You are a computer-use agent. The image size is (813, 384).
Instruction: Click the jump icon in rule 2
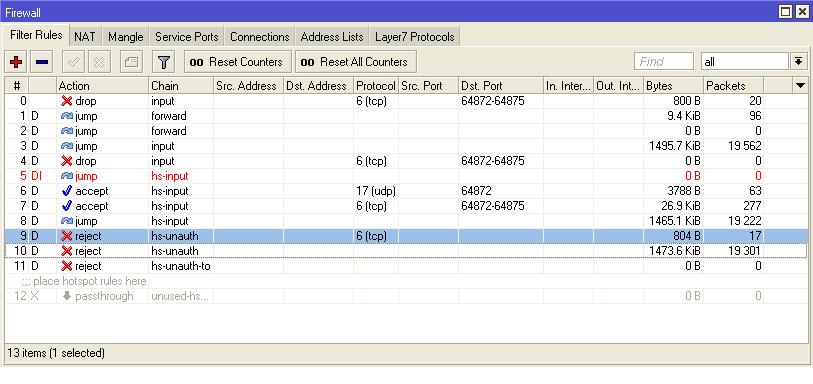click(66, 131)
